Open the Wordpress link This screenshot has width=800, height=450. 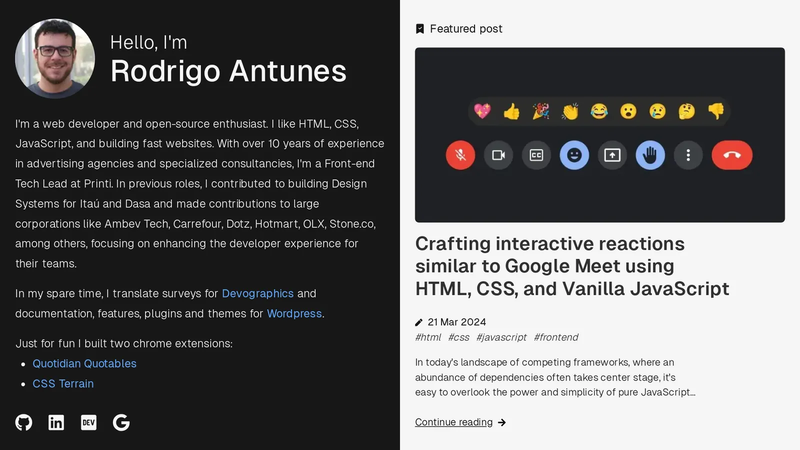(294, 313)
